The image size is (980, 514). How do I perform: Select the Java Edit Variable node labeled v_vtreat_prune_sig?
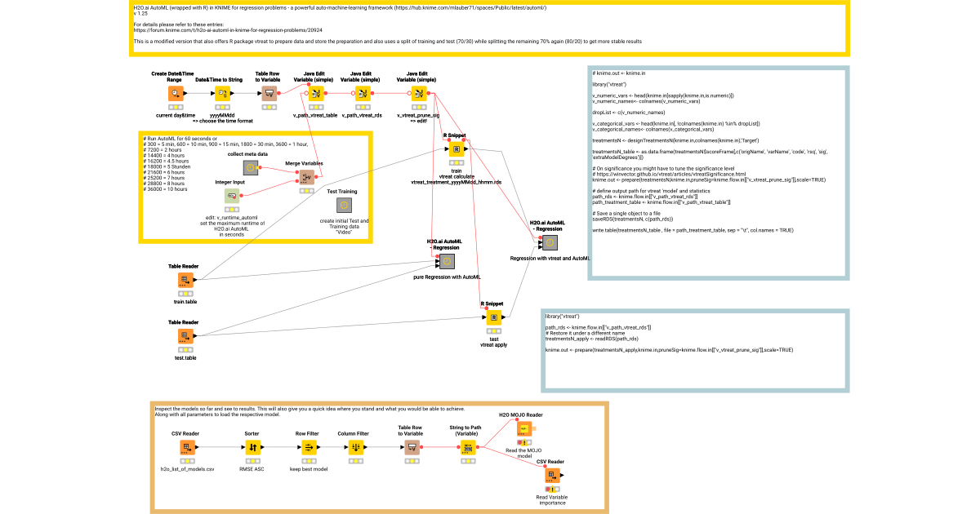tap(417, 94)
